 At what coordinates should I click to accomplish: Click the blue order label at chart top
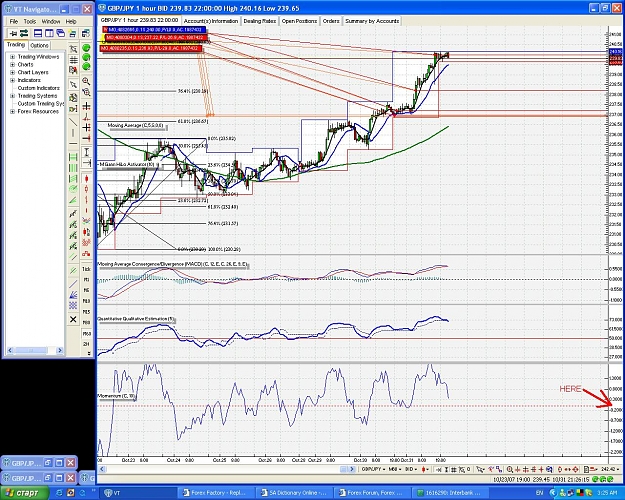click(154, 30)
